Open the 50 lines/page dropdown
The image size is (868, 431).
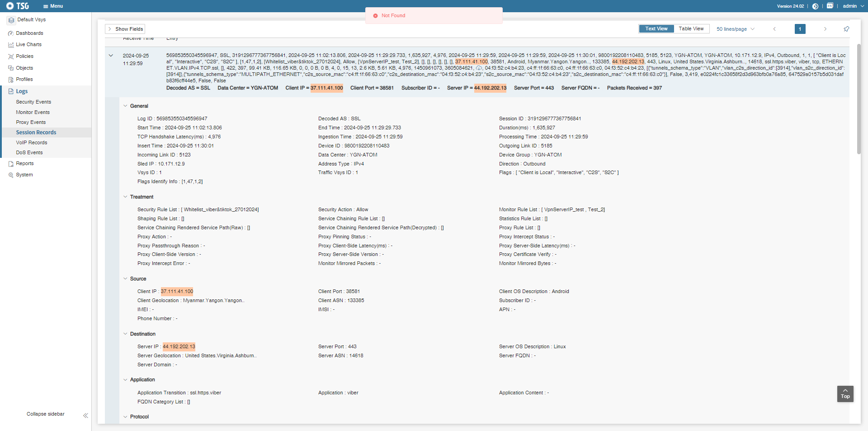(x=735, y=29)
